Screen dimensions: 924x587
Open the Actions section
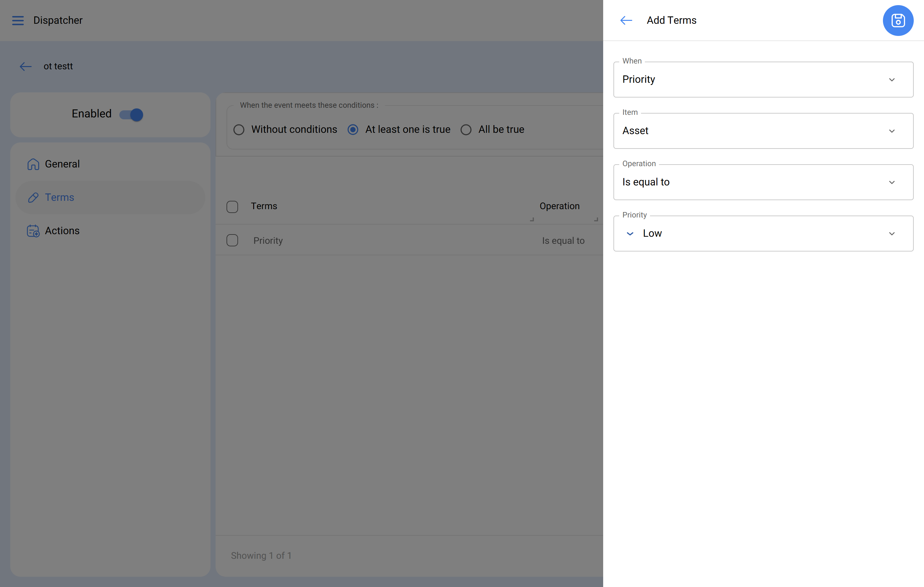click(110, 231)
